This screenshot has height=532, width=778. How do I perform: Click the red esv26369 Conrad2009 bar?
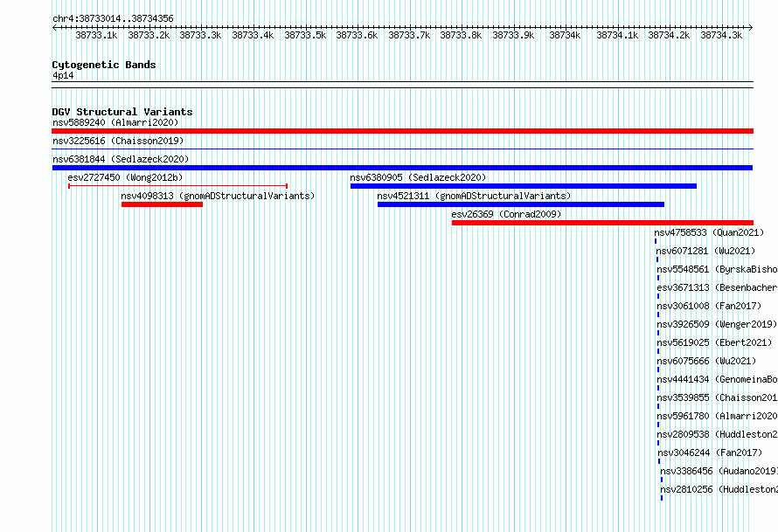click(x=602, y=223)
